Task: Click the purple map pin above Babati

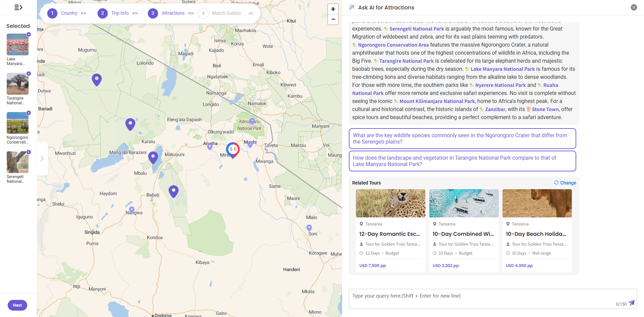Action: click(x=173, y=192)
